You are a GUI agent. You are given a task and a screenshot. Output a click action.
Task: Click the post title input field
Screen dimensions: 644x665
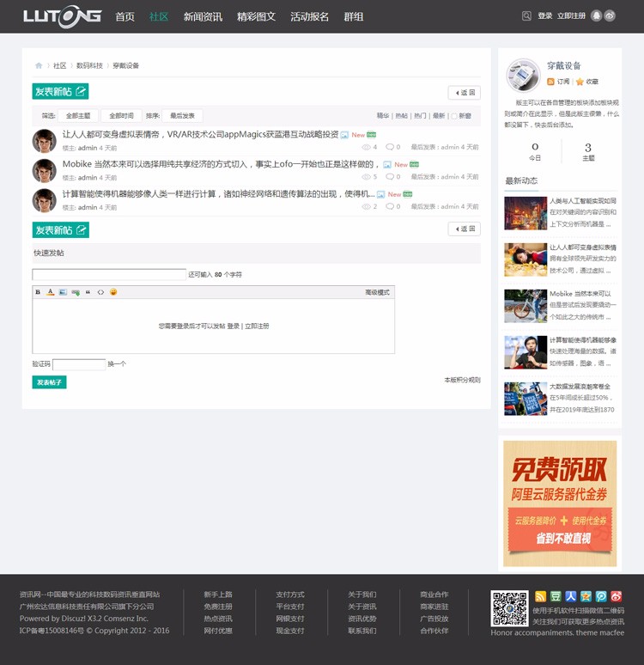coord(109,274)
